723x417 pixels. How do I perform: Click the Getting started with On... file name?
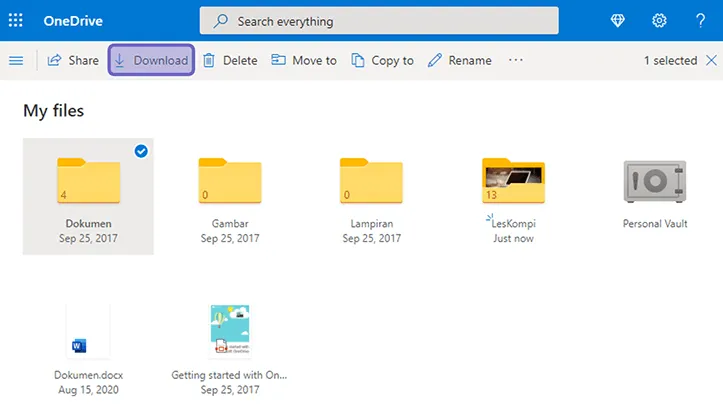[229, 375]
